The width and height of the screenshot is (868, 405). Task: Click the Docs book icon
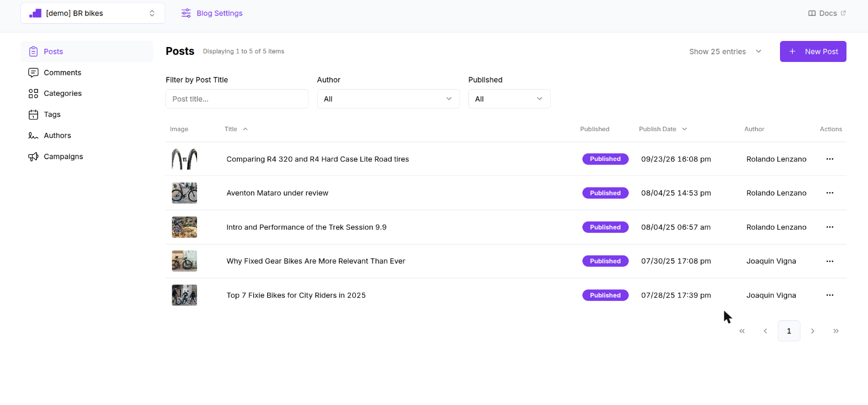pyautogui.click(x=812, y=13)
